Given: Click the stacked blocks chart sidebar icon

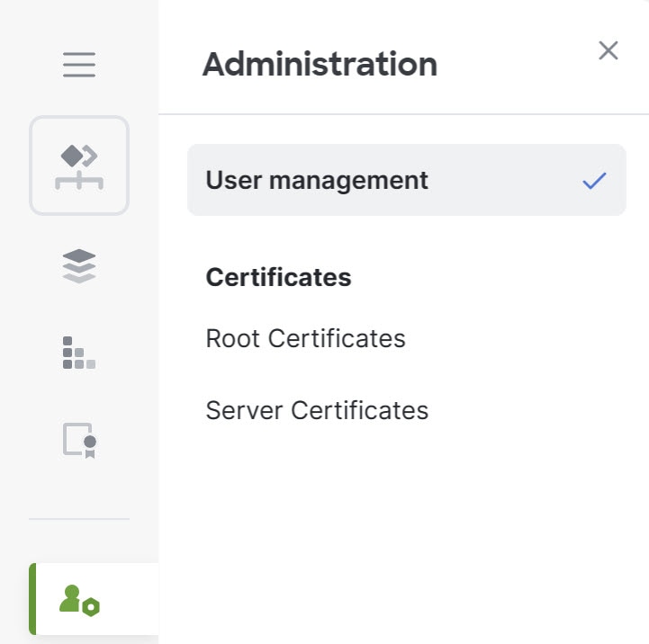Looking at the screenshot, I should tap(79, 353).
